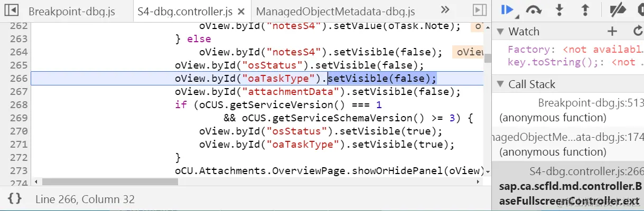
Task: Open the ManagedObjectMetadata-dbg.js tab
Action: click(335, 11)
